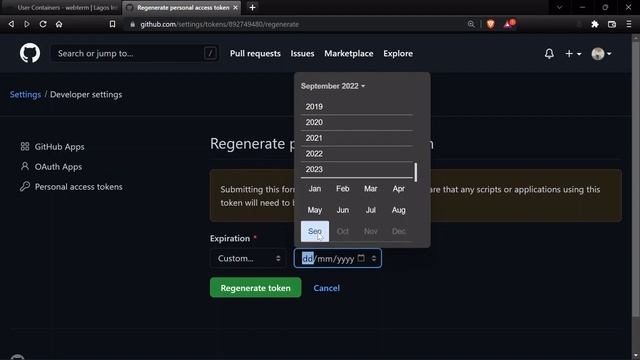Screen dimensions: 640x360
Task: Choose Apr in month grid
Action: 399,189
